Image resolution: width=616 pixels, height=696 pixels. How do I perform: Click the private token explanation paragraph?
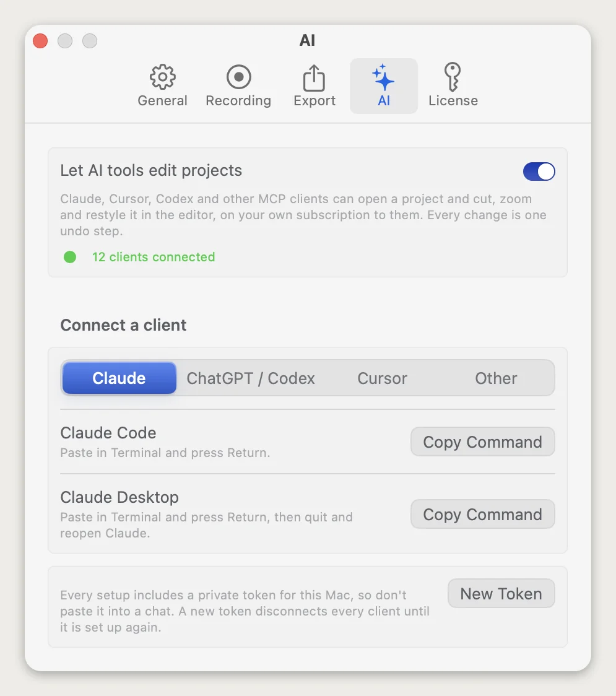(x=245, y=611)
